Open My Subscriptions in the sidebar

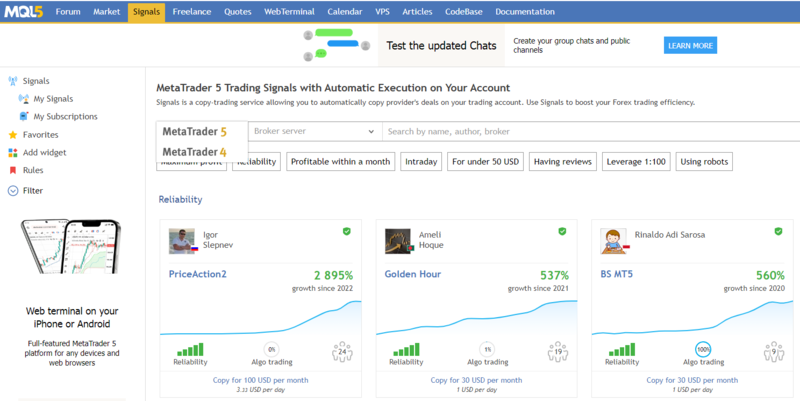[x=65, y=117]
